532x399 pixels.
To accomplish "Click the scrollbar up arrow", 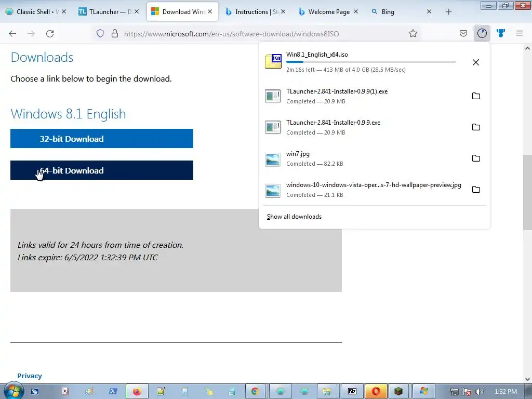I will pyautogui.click(x=527, y=48).
